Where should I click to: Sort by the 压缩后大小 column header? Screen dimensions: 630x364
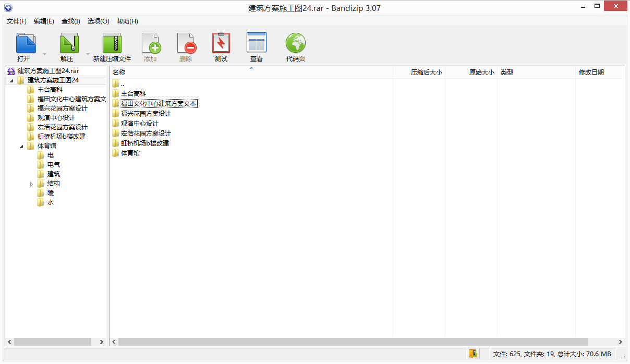click(419, 72)
